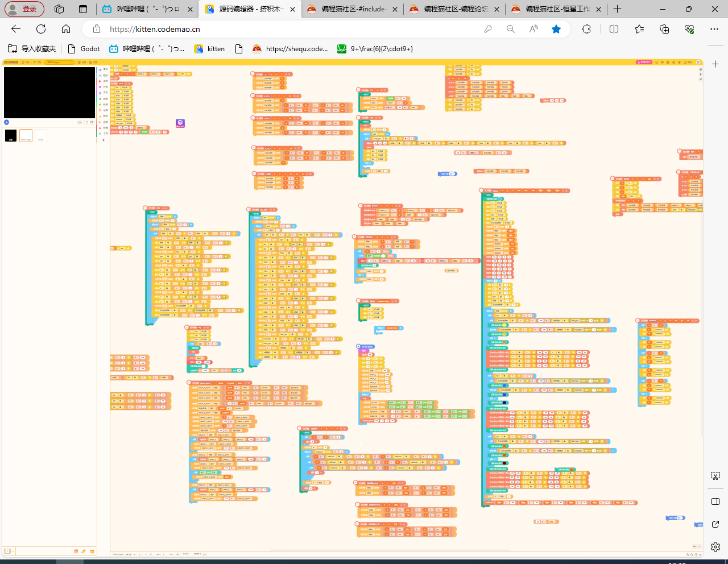Open the 工具 menu in editor header
728x564 pixels.
point(38,62)
